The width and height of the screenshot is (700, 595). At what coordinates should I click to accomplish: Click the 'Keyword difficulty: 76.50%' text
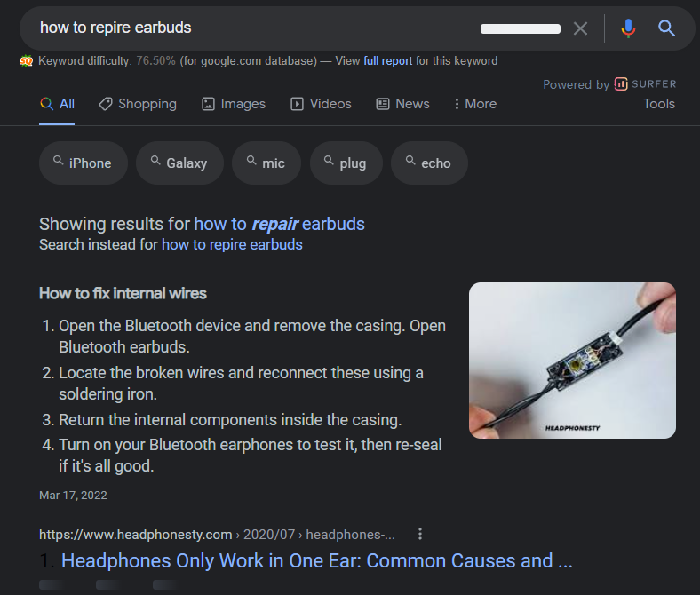tap(107, 60)
